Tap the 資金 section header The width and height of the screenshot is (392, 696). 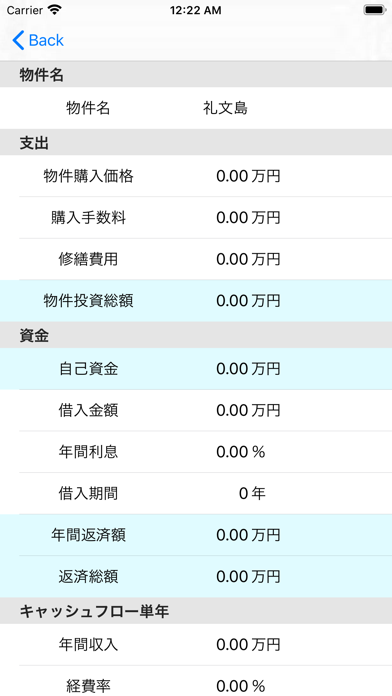point(196,336)
